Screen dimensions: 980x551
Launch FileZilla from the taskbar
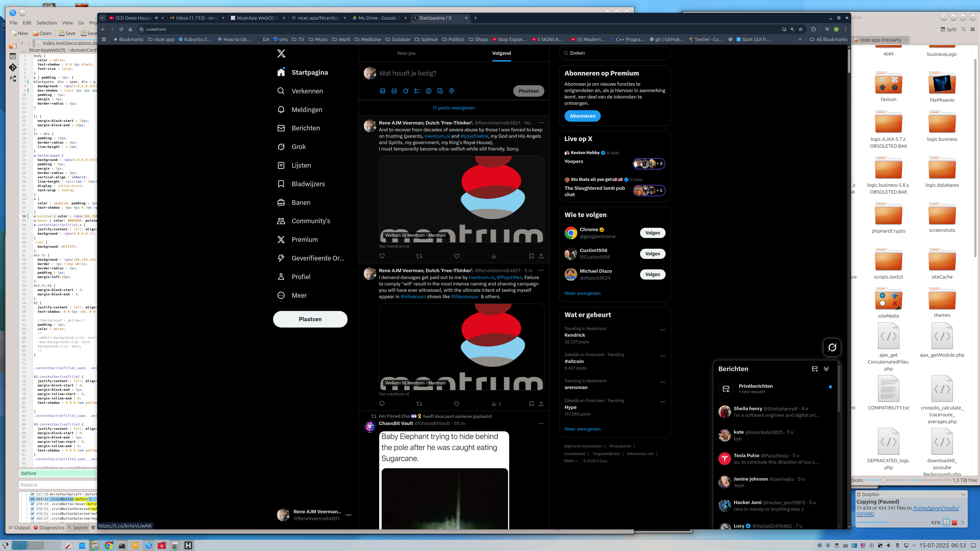click(x=162, y=546)
